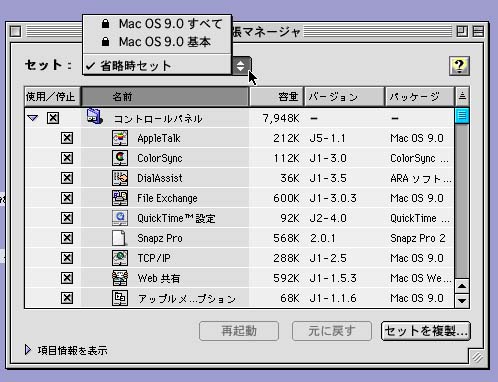Sort by the 使用/停止 column header

click(52, 97)
